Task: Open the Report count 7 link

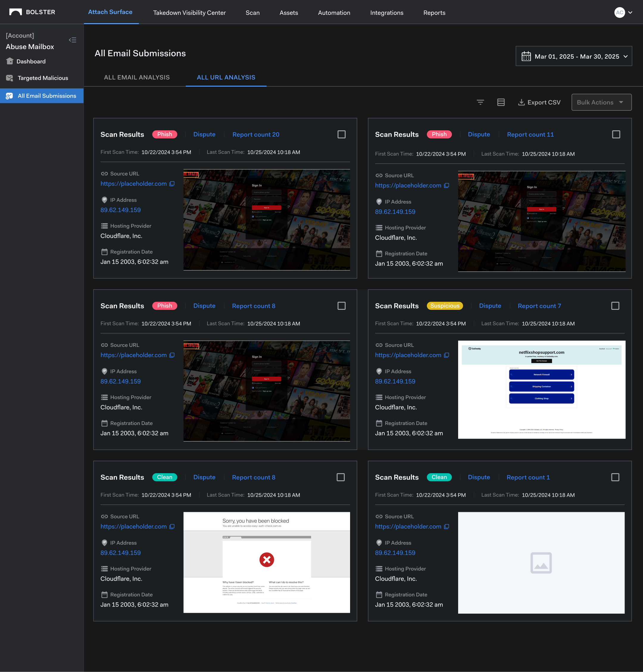Action: [539, 306]
